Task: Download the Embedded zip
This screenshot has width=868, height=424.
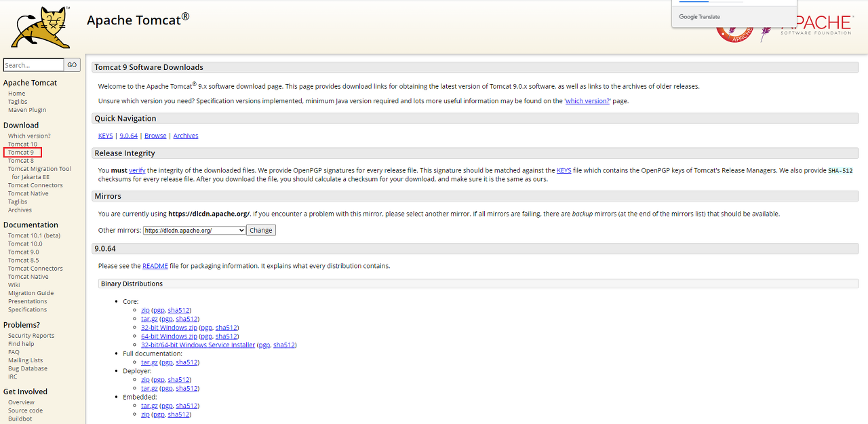Action: [x=145, y=415]
